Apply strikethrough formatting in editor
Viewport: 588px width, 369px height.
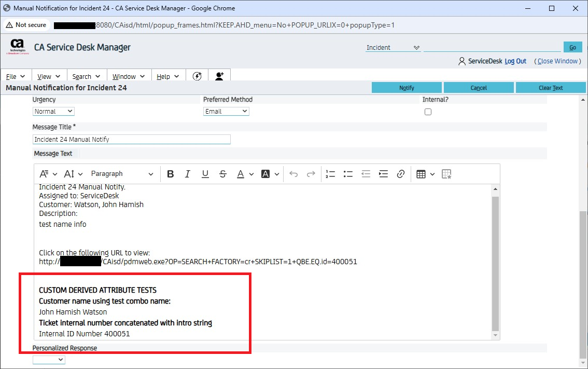tap(223, 174)
